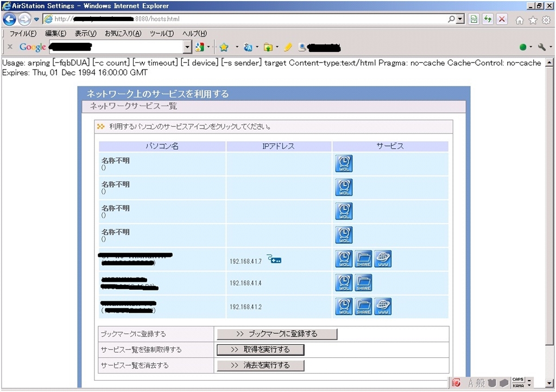Expand the Google search box dropdown
The image size is (556, 392).
187,47
